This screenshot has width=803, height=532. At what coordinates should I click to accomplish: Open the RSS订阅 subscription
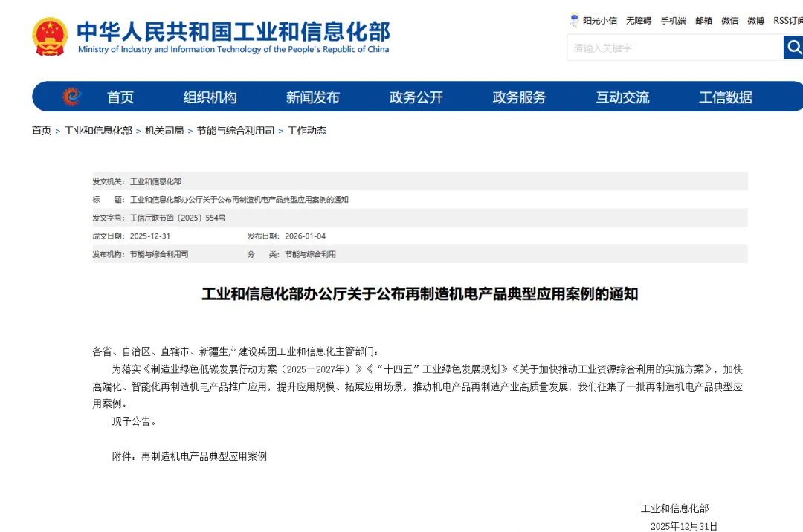(x=788, y=21)
